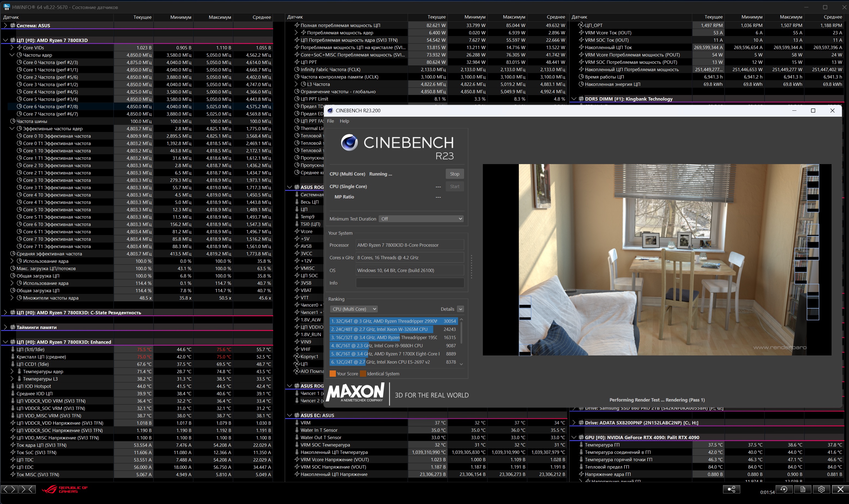This screenshot has width=849, height=504.
Task: Click the orange Your Score color swatch
Action: point(332,374)
